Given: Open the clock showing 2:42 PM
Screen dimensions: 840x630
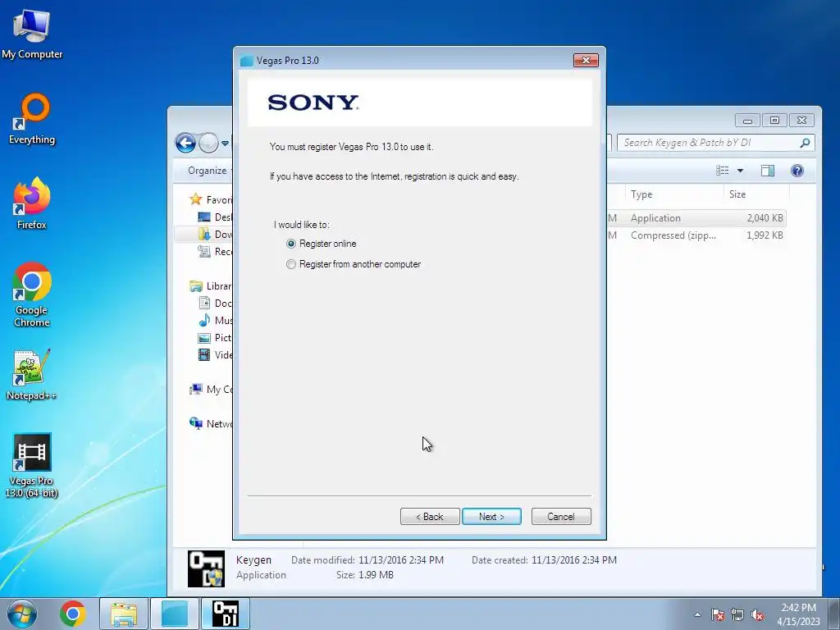Looking at the screenshot, I should pos(798,614).
